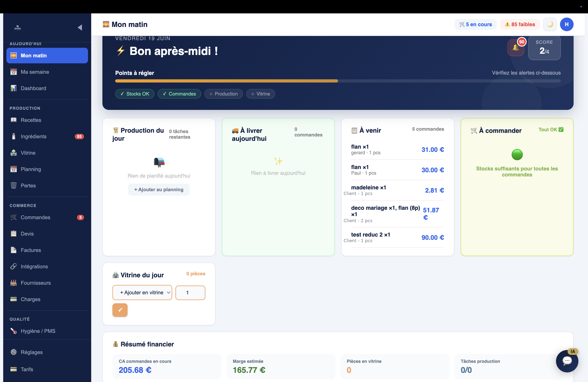This screenshot has height=382, width=588.
Task: Open the user avatar H menu
Action: (x=567, y=24)
